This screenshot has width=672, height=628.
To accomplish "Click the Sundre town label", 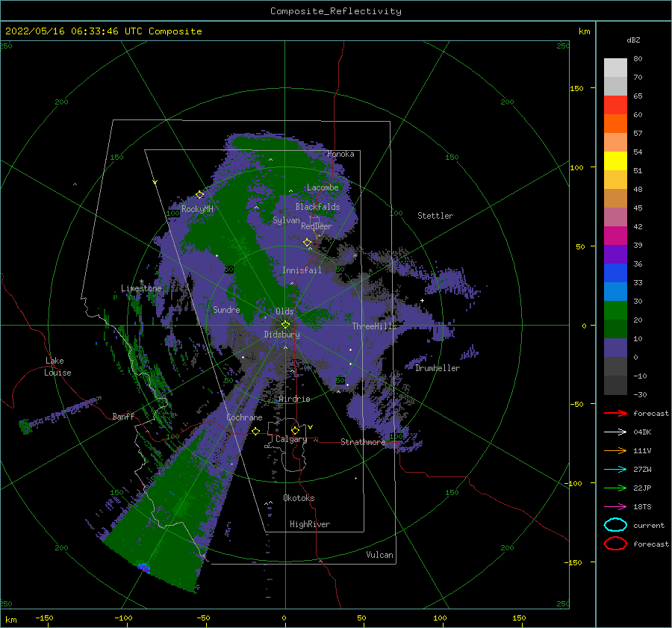I will 226,309.
